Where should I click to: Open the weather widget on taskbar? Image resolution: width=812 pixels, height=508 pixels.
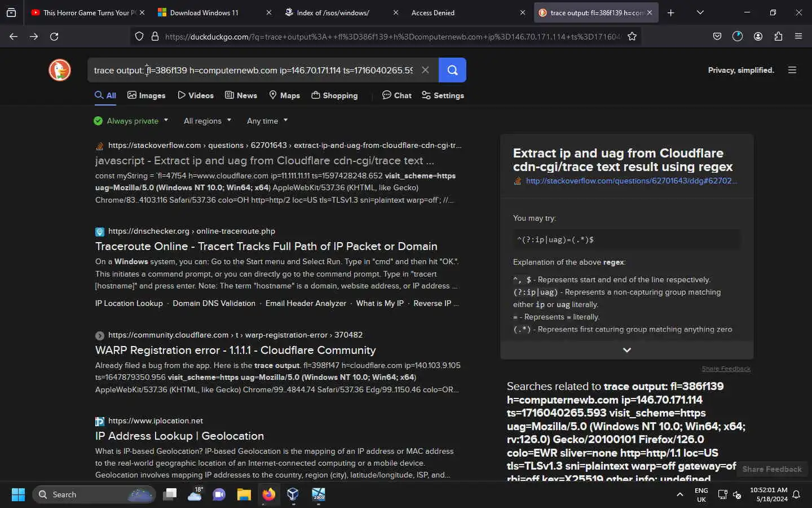coord(195,494)
